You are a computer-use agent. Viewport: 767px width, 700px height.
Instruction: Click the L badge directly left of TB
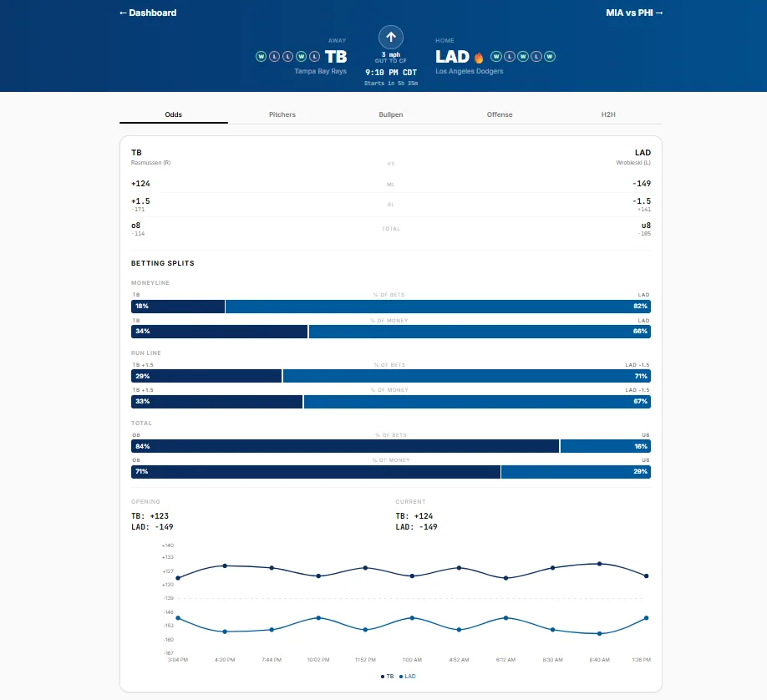[x=314, y=57]
